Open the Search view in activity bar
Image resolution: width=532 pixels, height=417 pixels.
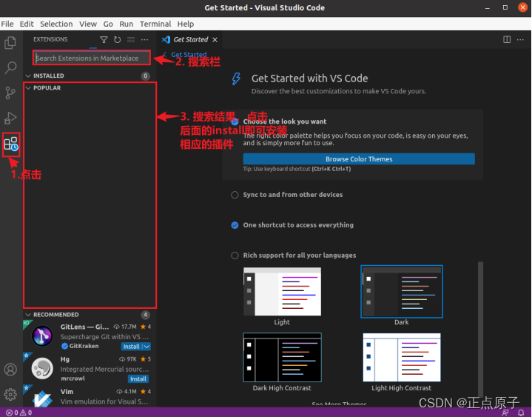pos(10,67)
